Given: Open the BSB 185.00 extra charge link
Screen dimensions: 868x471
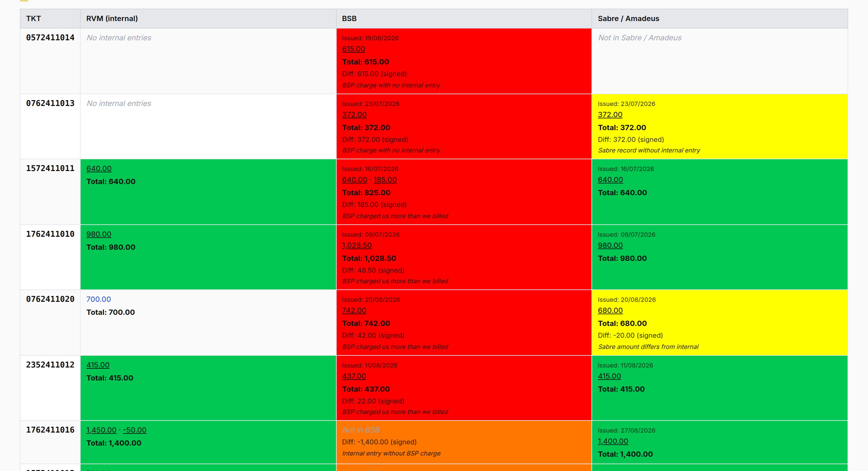Looking at the screenshot, I should click(x=385, y=180).
